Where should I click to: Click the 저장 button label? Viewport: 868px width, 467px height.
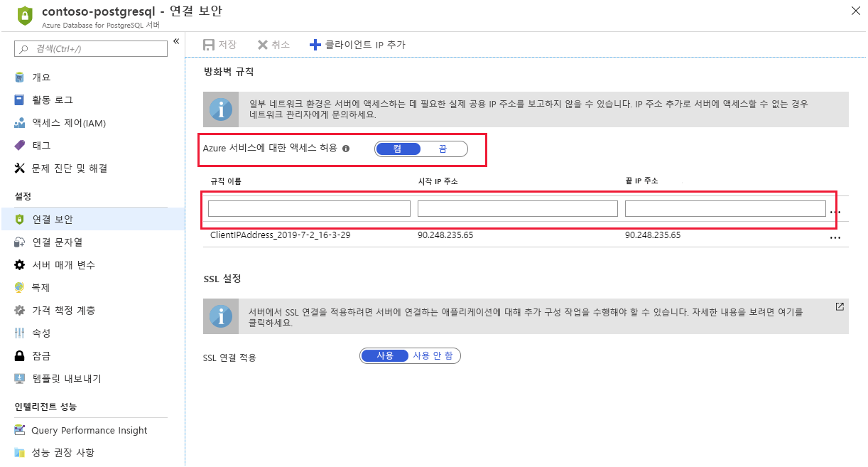coord(227,45)
